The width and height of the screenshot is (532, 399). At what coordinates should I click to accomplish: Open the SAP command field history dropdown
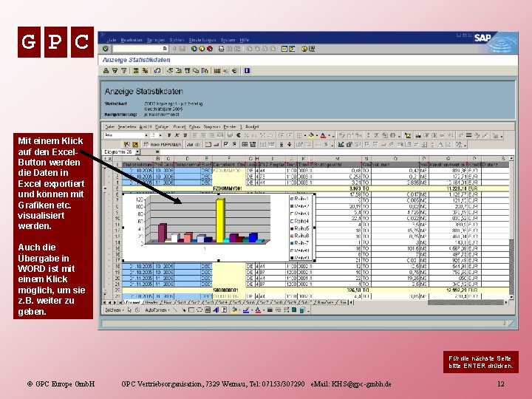coord(165,49)
